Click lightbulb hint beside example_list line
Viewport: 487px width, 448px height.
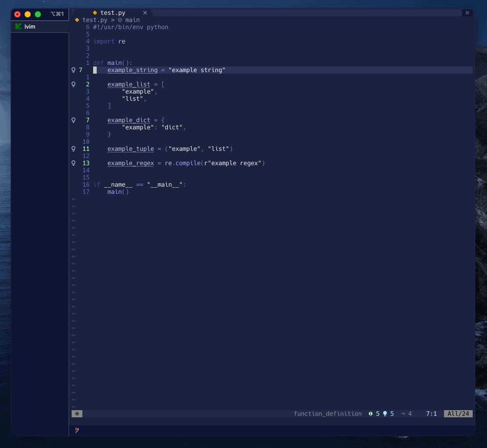[74, 84]
